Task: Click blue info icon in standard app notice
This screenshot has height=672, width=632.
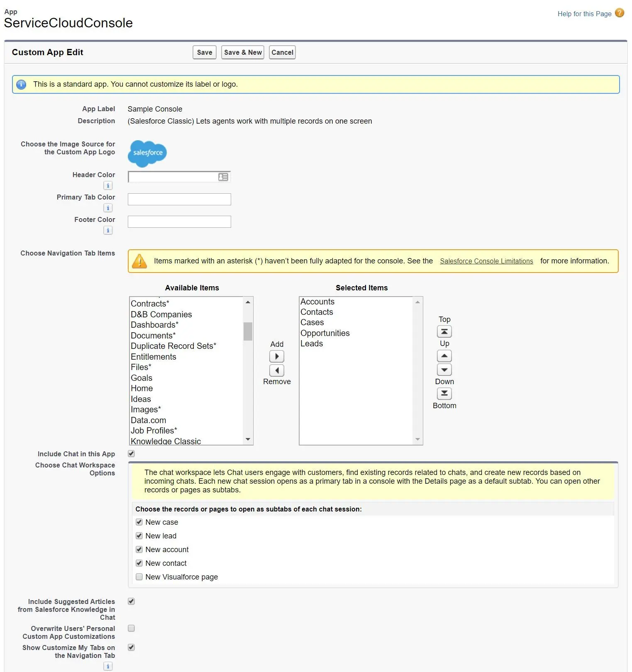Action: [x=21, y=85]
